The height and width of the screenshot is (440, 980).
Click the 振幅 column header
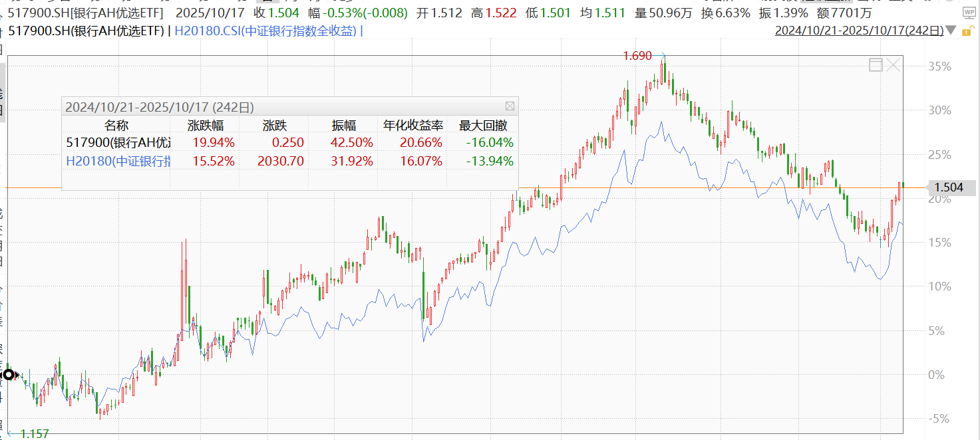(344, 125)
